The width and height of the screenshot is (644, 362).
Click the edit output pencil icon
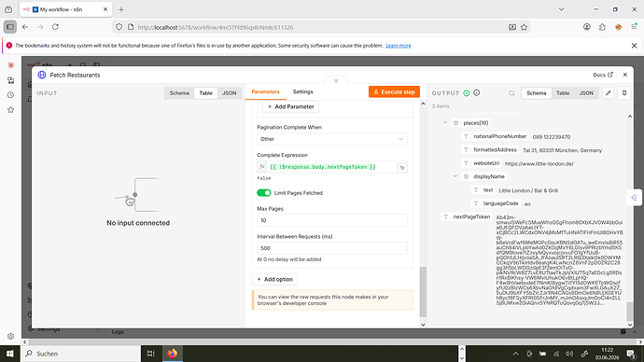(x=609, y=93)
